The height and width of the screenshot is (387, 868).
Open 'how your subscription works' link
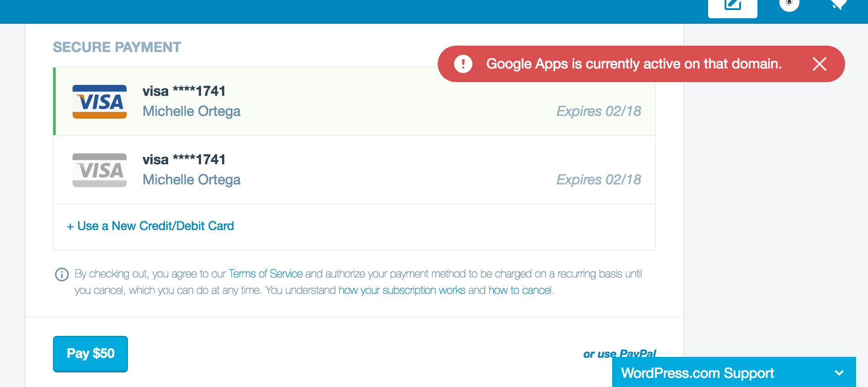[402, 290]
